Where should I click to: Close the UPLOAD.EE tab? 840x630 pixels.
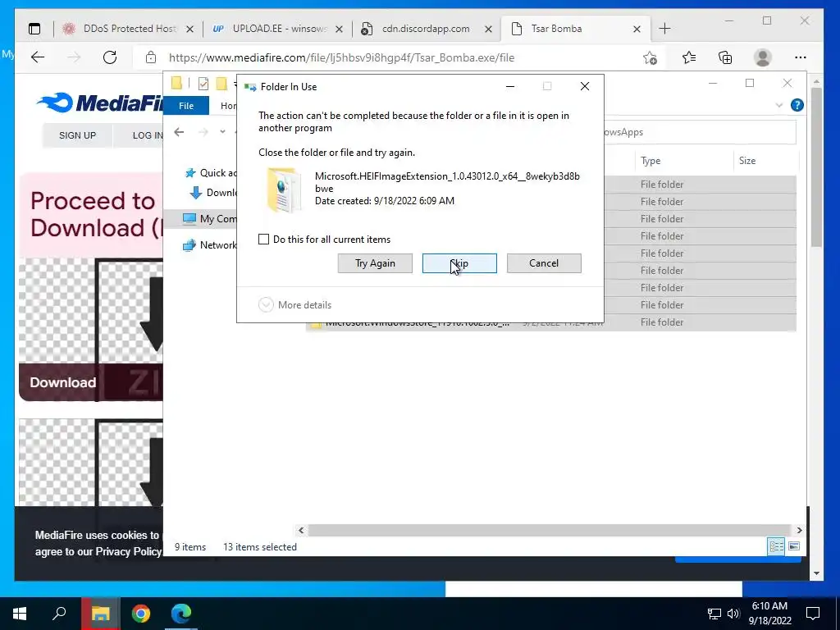coord(339,29)
